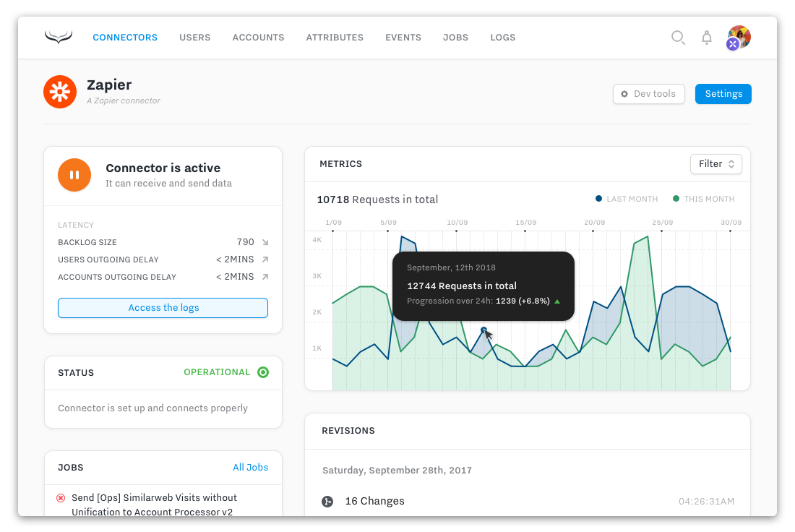Click the Connector is active heading
This screenshot has height=532, width=795.
click(163, 168)
